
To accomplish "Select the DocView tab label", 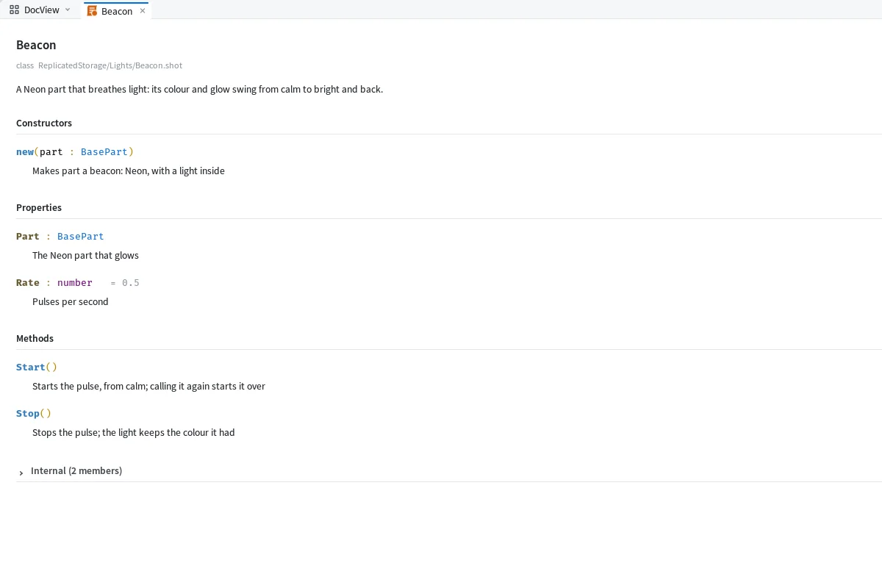I will [42, 10].
